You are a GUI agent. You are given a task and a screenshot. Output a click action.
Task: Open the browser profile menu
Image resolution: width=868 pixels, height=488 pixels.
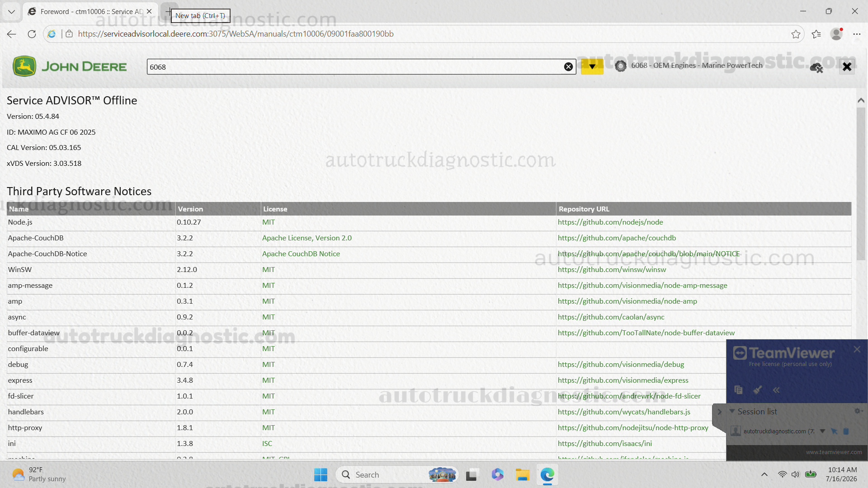pyautogui.click(x=836, y=34)
